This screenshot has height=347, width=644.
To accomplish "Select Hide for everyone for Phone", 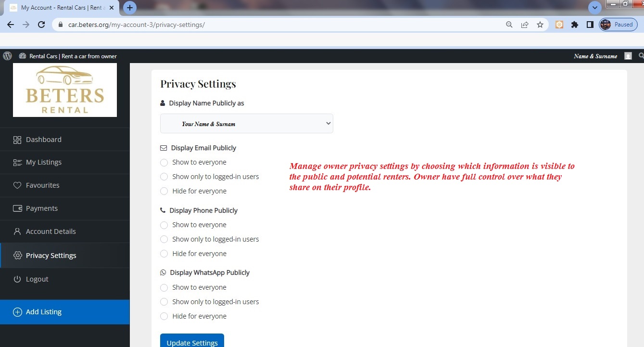I will pos(164,254).
